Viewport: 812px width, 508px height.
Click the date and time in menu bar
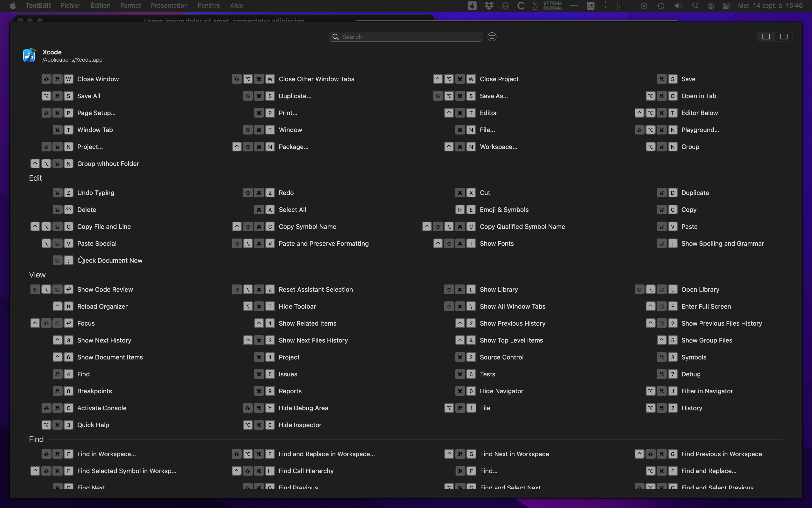pyautogui.click(x=770, y=6)
